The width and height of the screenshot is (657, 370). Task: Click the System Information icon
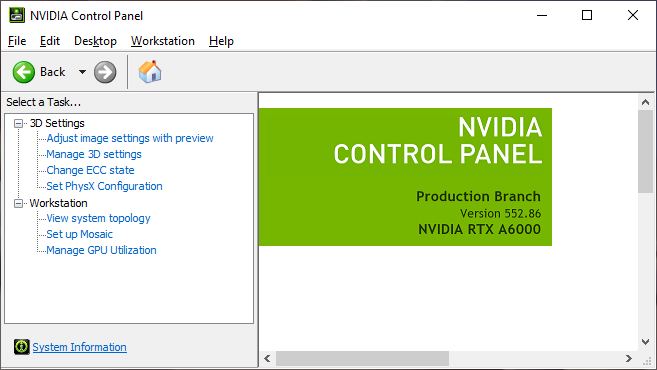pos(21,347)
